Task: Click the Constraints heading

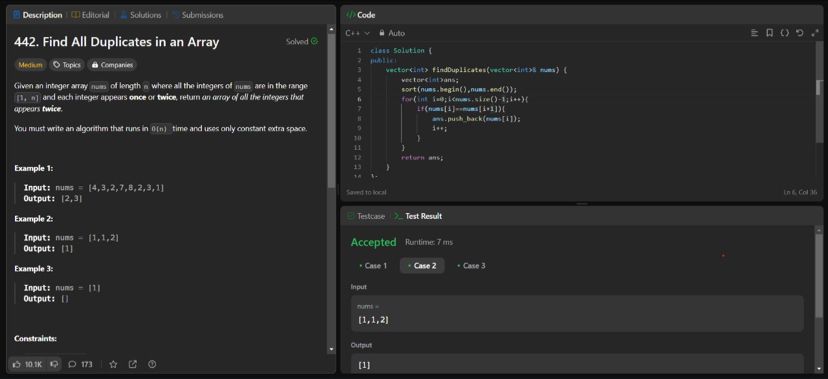Action: tap(35, 338)
